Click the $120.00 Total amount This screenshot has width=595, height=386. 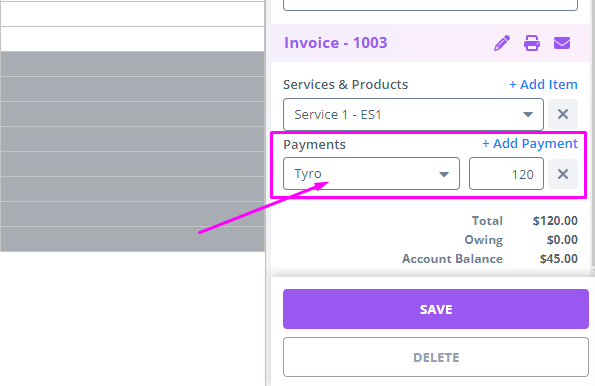[555, 221]
